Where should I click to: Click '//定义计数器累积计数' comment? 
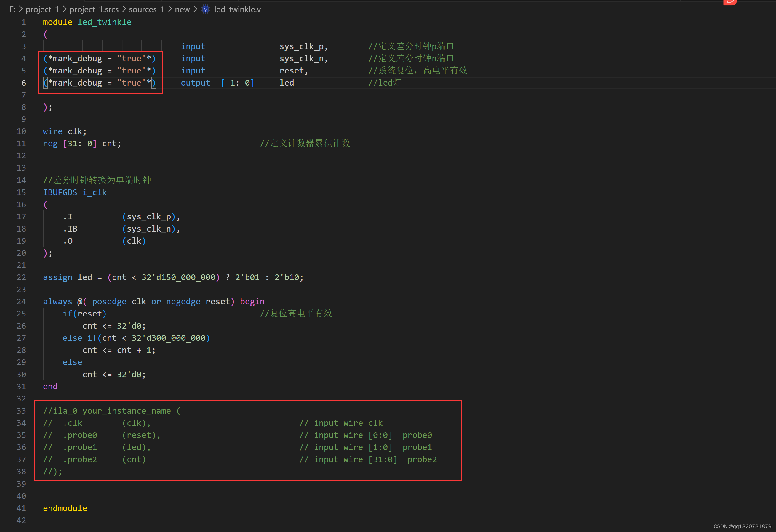click(305, 143)
